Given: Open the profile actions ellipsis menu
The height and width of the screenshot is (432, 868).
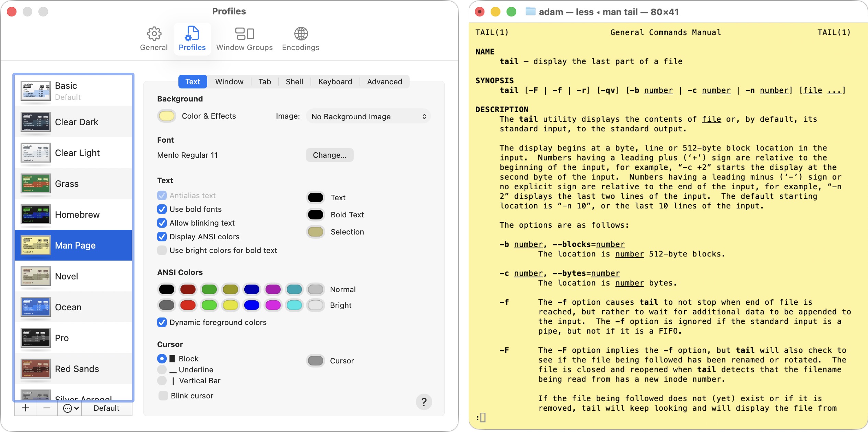Looking at the screenshot, I should [71, 408].
